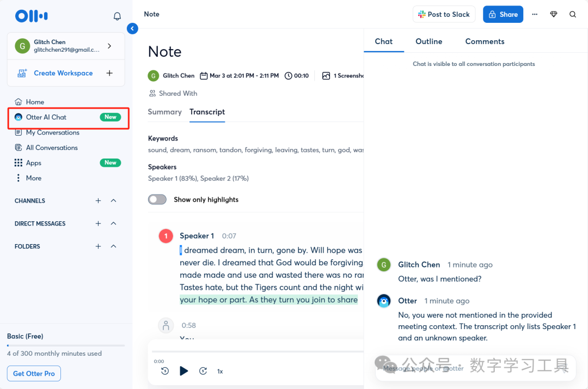The height and width of the screenshot is (389, 588).
Task: Expand the Glitch Chen account chevron
Action: [109, 46]
